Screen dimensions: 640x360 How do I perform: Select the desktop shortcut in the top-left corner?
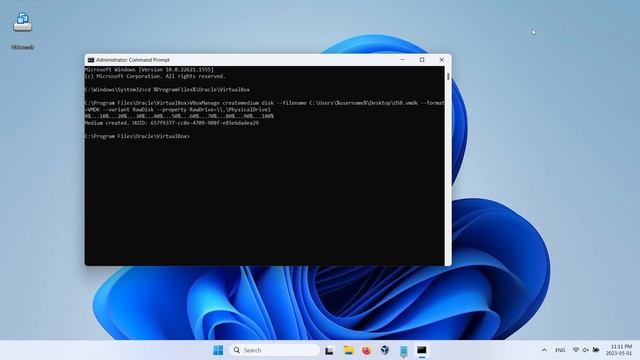click(x=22, y=31)
